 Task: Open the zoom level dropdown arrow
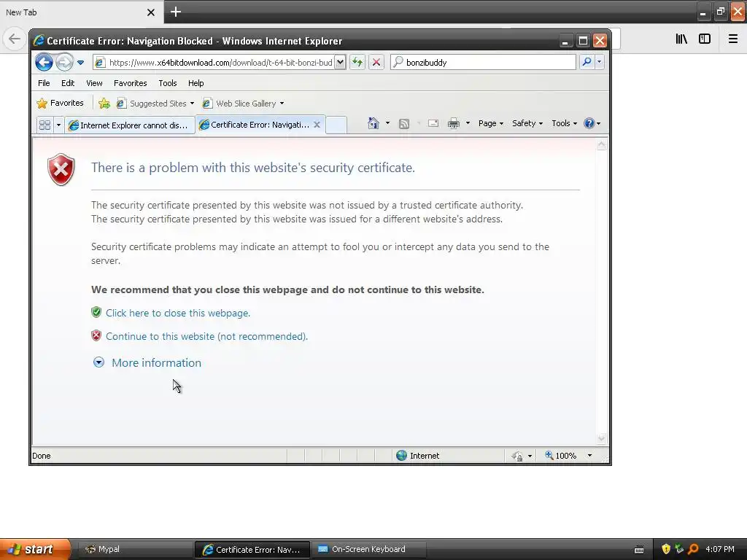pyautogui.click(x=589, y=456)
